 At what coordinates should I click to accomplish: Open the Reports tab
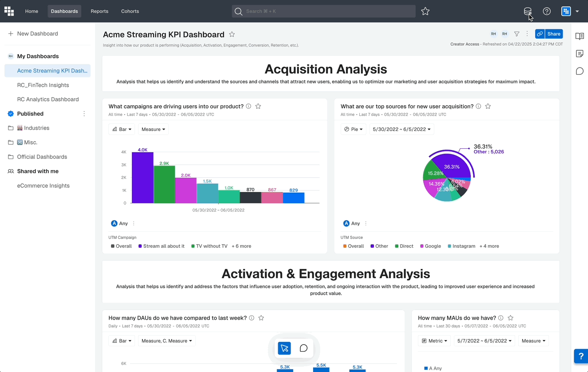(x=99, y=11)
